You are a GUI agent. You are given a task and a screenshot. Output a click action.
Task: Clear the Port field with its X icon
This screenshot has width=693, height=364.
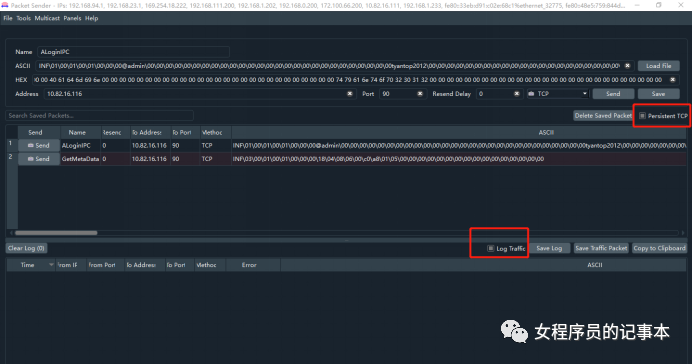pyautogui.click(x=420, y=94)
